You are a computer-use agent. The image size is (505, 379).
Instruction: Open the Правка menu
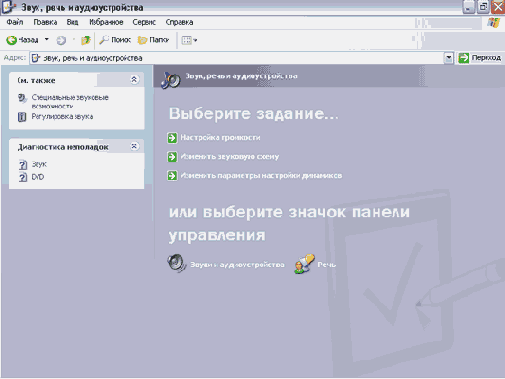(x=45, y=22)
